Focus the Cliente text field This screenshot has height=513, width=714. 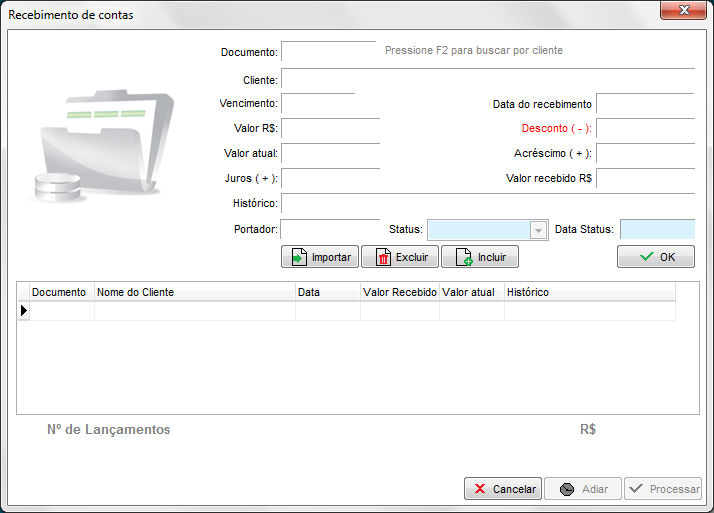click(487, 80)
